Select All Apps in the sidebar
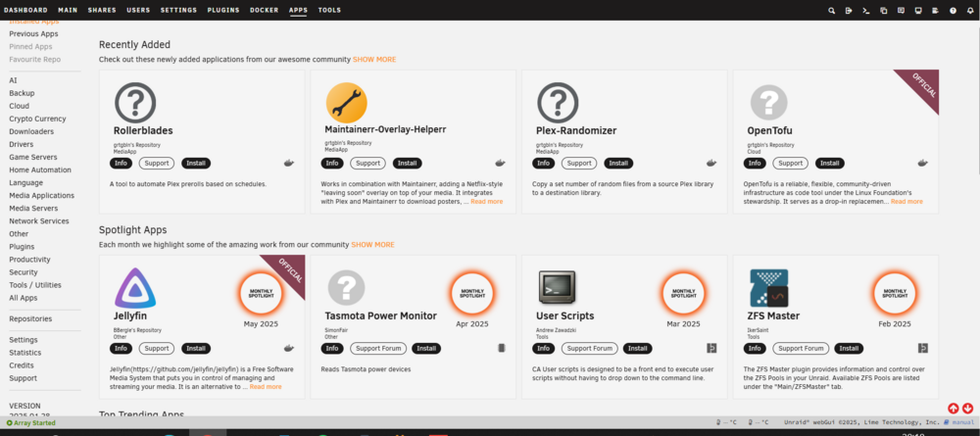Image resolution: width=980 pixels, height=436 pixels. (24, 298)
